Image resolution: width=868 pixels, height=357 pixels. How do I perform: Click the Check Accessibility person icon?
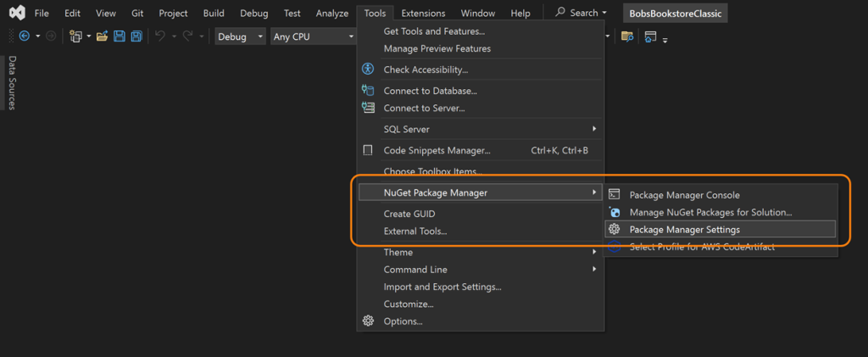368,70
